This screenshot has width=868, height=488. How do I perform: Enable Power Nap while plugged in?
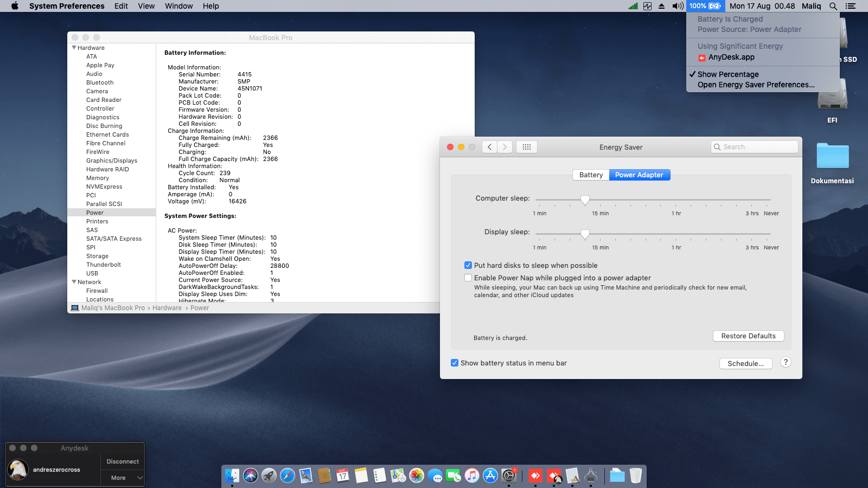(468, 278)
